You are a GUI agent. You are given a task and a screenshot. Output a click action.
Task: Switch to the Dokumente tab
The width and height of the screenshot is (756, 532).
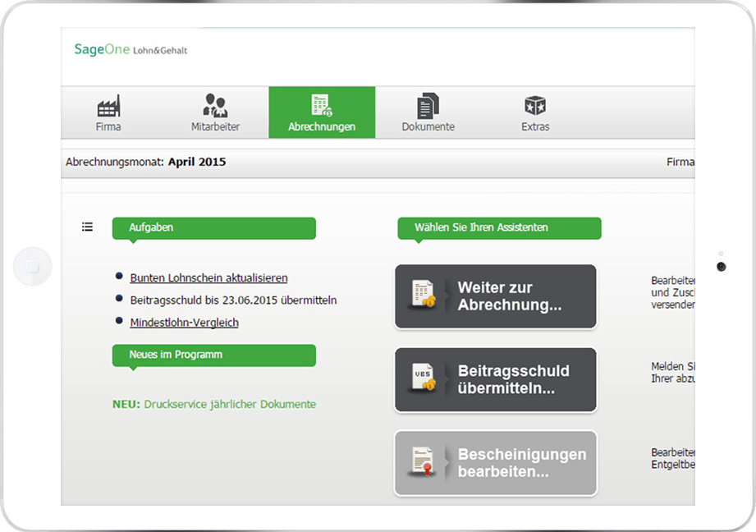428,127
